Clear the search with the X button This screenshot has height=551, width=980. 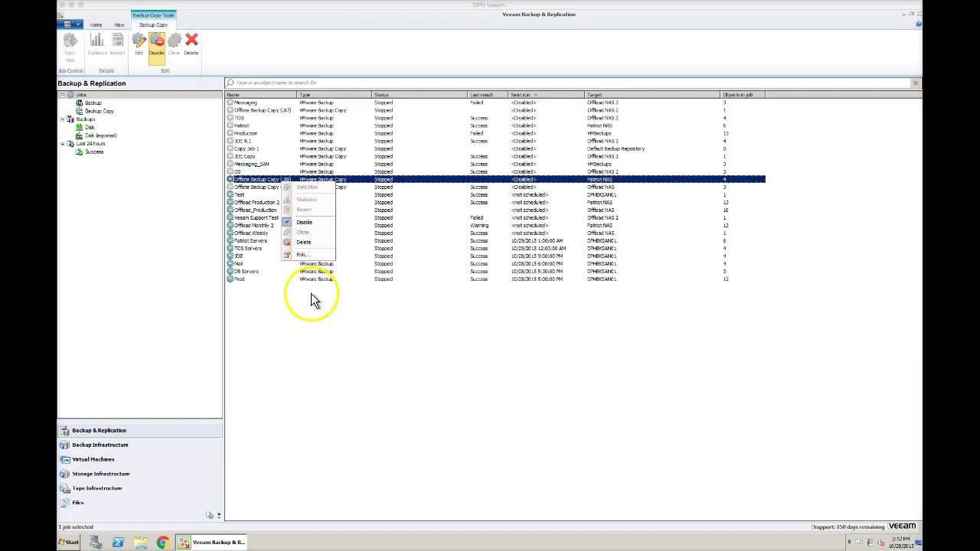[x=915, y=83]
